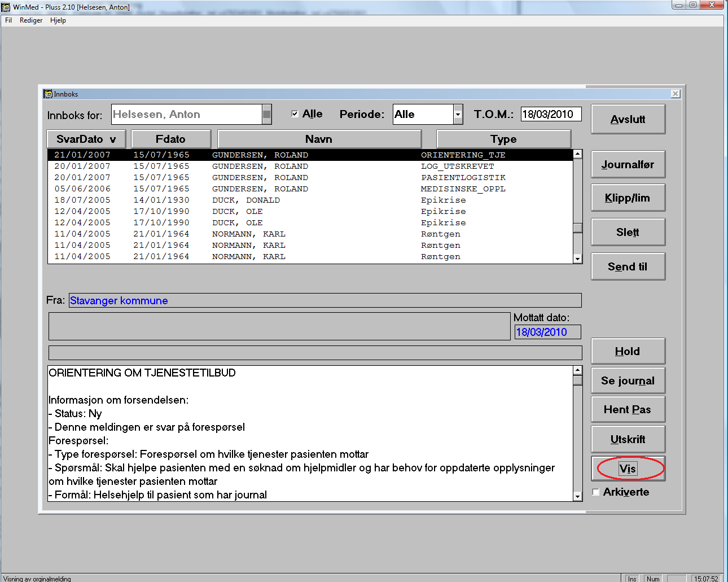Open the Hjelp menu
Viewport: 728px width, 582px height.
pyautogui.click(x=58, y=20)
